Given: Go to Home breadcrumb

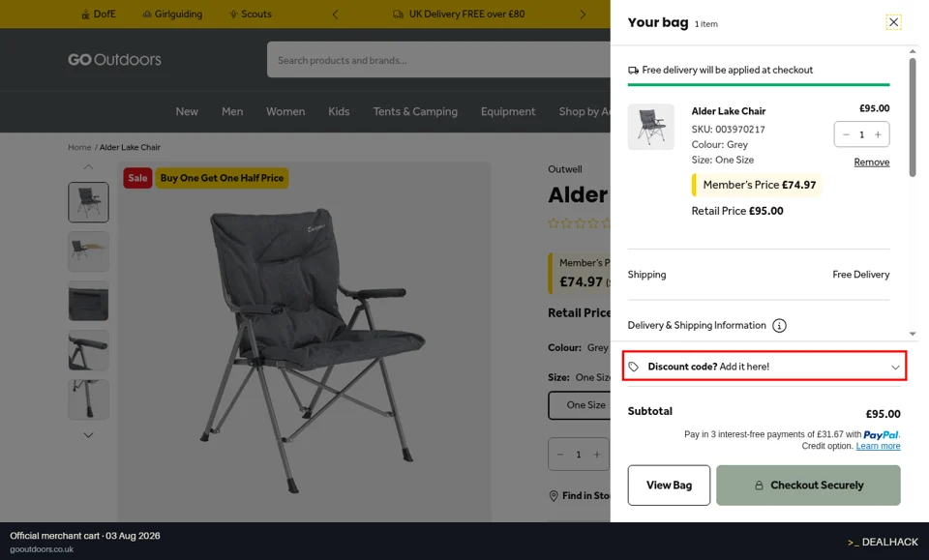Looking at the screenshot, I should click(x=79, y=147).
